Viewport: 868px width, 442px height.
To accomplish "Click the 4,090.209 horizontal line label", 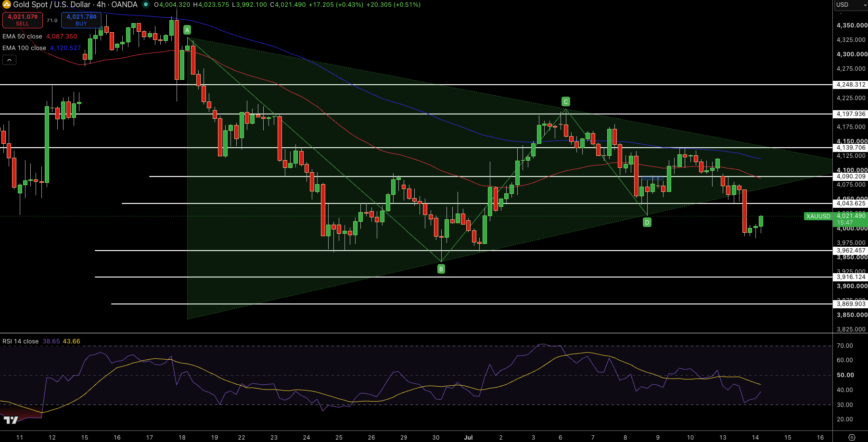I will [x=851, y=177].
